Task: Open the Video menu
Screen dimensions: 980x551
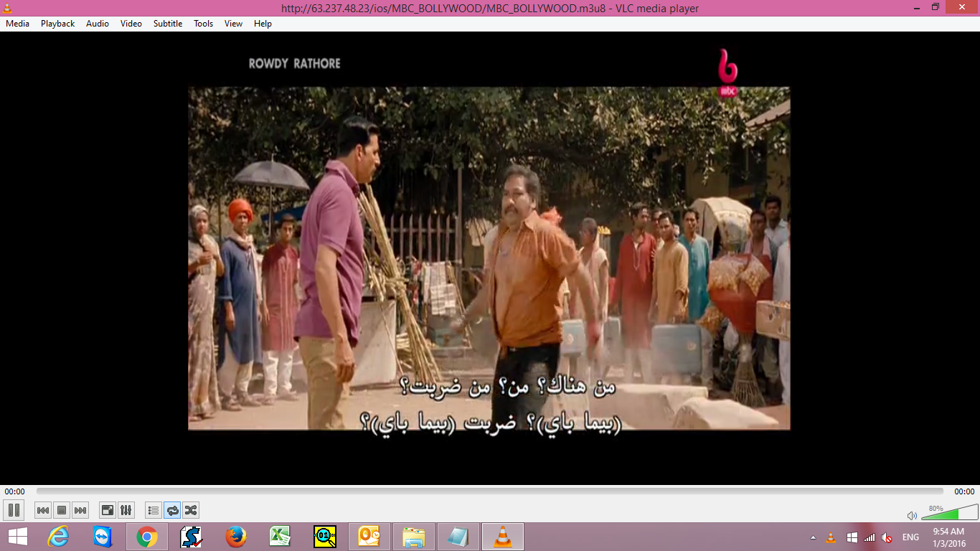Action: pos(131,24)
